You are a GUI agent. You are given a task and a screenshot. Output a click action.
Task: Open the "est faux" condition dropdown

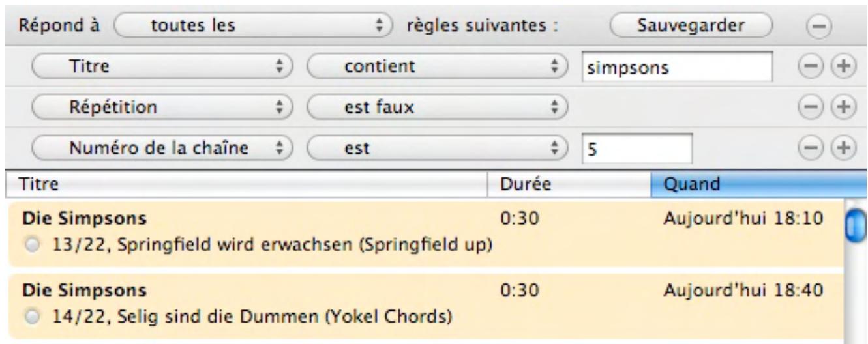click(x=436, y=107)
